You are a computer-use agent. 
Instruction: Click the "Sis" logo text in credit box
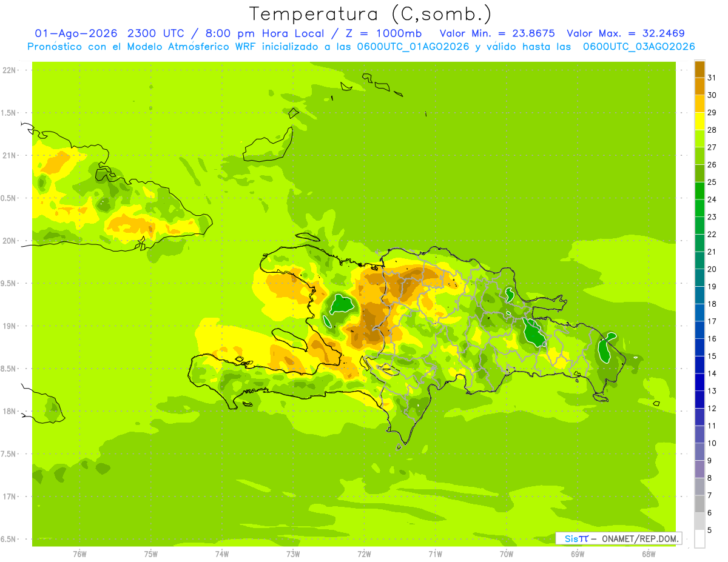[571, 538]
